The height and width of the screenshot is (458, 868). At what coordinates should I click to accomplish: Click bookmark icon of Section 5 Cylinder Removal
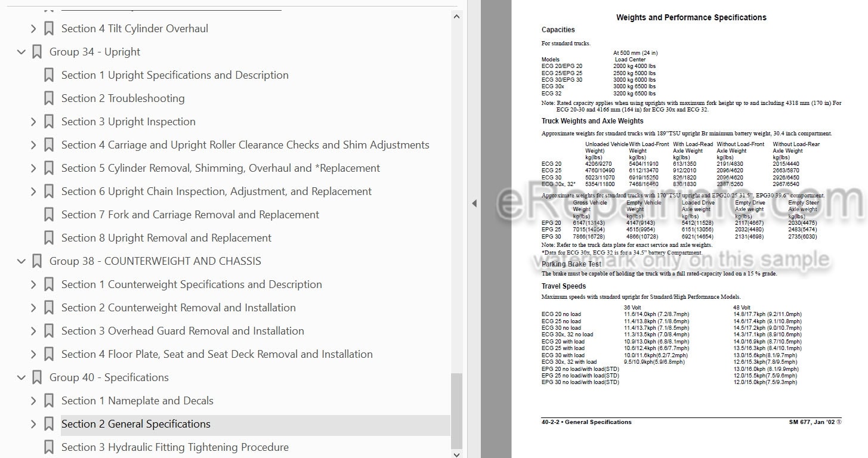coord(49,168)
